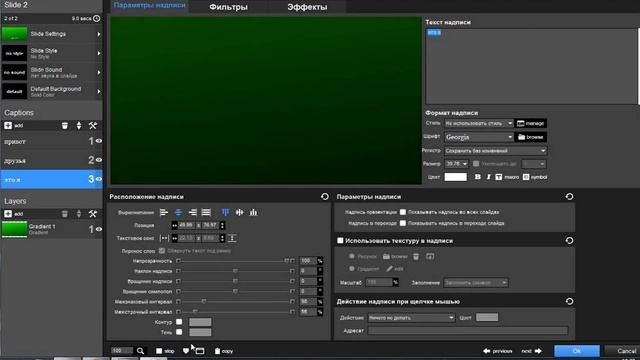Reset the Действие надписи click action section
This screenshot has width=640, height=360.
pyautogui.click(x=569, y=301)
